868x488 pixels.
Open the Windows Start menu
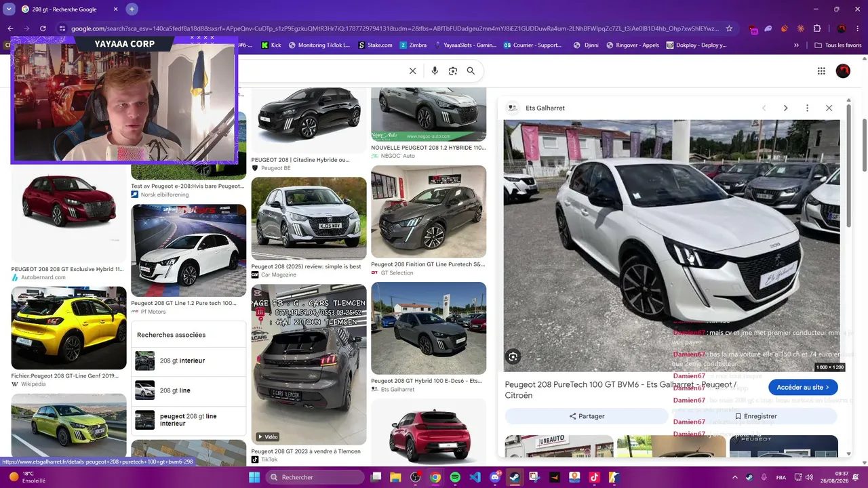(254, 477)
